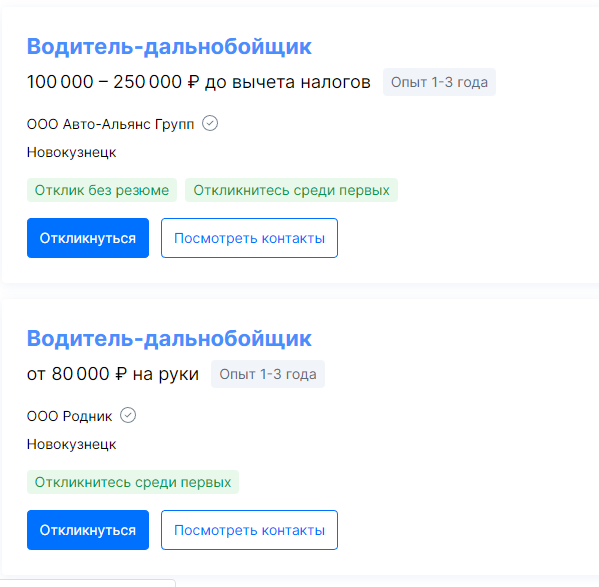Click the partially visible panel at the bottom-left edge
This screenshot has height=587, width=599.
pos(87,583)
